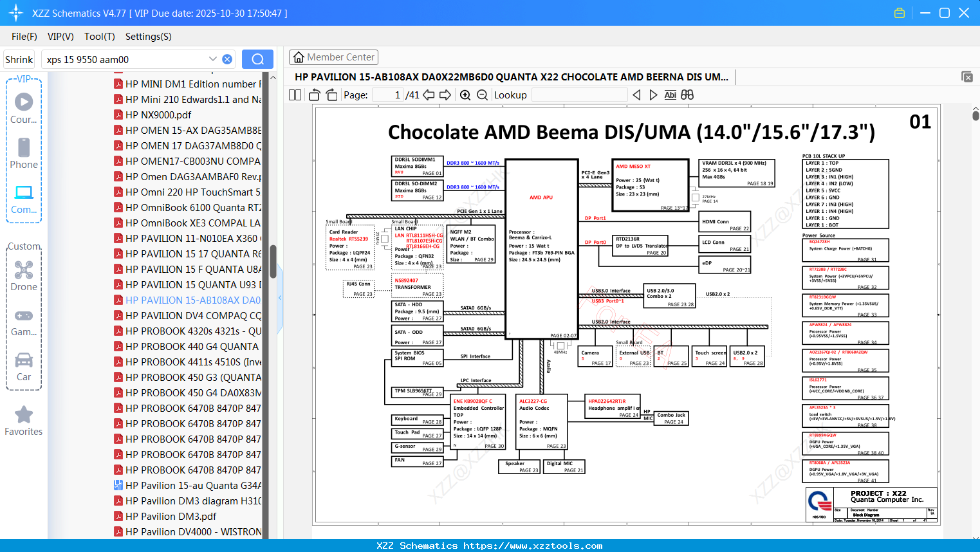
Task: Open HP PROBOOK 4320s 4321s file
Action: pyautogui.click(x=187, y=331)
